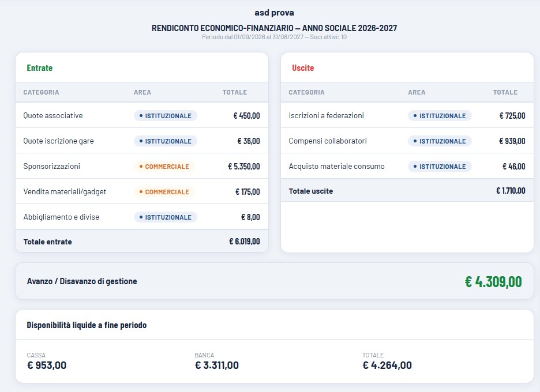Click the green € 4.309,00 avanzo value

[493, 281]
